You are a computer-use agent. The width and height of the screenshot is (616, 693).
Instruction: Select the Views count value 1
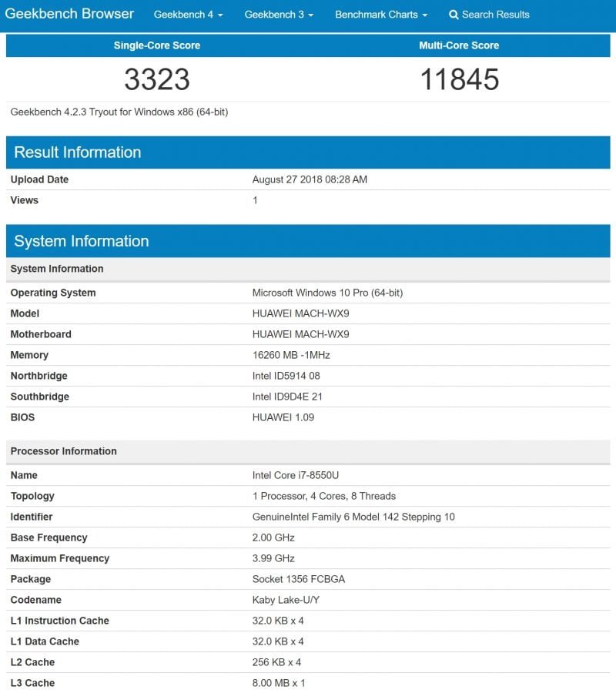pyautogui.click(x=255, y=200)
